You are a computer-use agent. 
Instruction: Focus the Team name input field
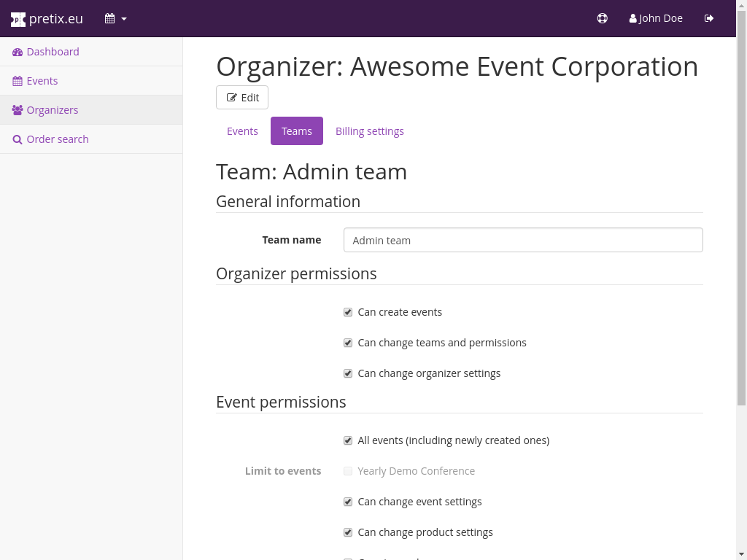(x=523, y=240)
